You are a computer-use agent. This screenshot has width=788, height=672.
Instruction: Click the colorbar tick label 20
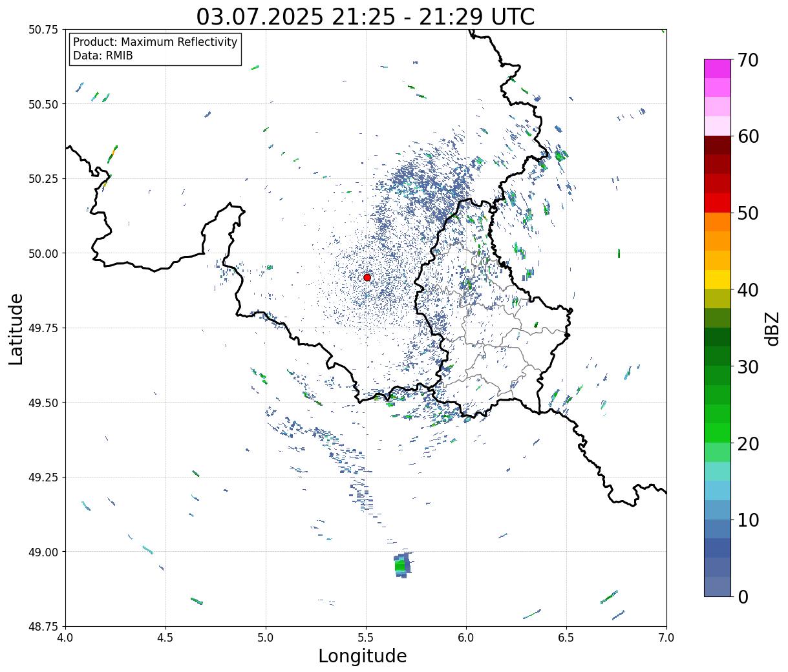click(x=747, y=443)
